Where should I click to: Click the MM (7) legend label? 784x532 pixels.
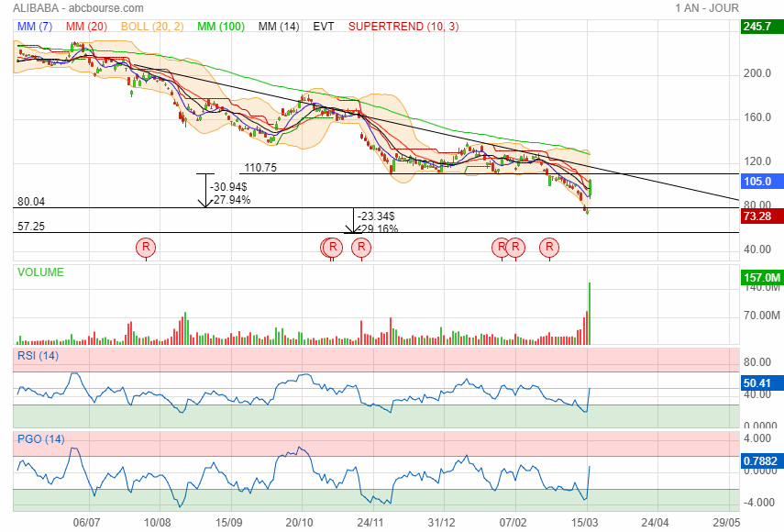pyautogui.click(x=35, y=27)
